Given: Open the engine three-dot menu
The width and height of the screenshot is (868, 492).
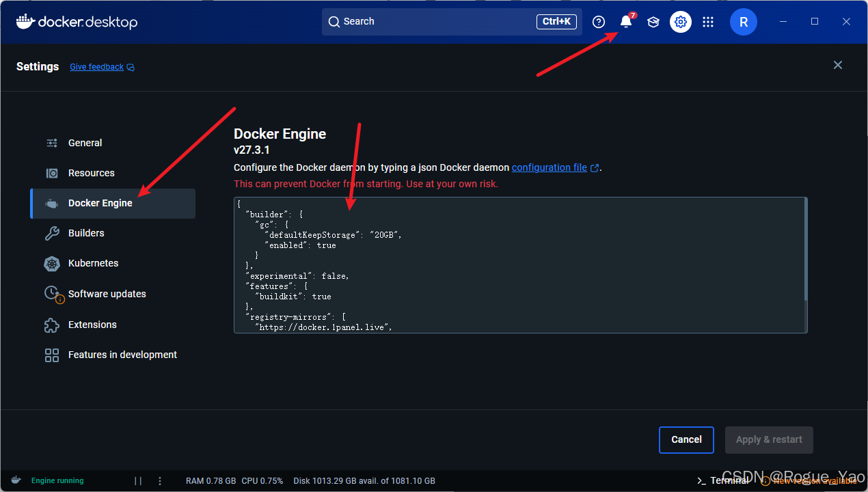Looking at the screenshot, I should coord(160,480).
